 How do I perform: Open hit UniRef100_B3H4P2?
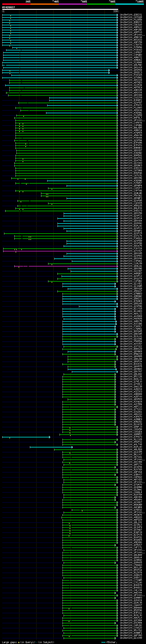(131, 100)
